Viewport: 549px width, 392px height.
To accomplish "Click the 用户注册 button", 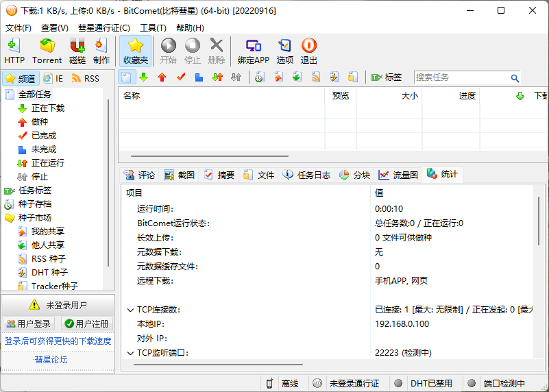I will [87, 323].
